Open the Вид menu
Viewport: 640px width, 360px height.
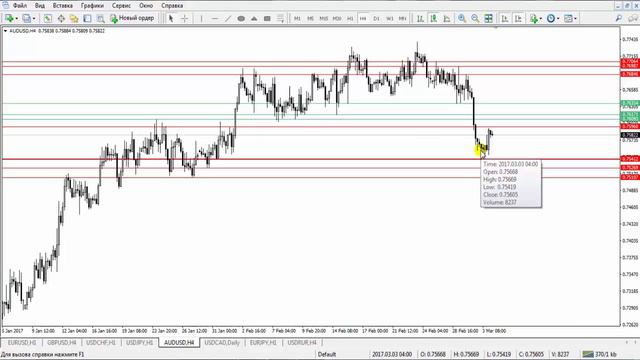click(40, 6)
